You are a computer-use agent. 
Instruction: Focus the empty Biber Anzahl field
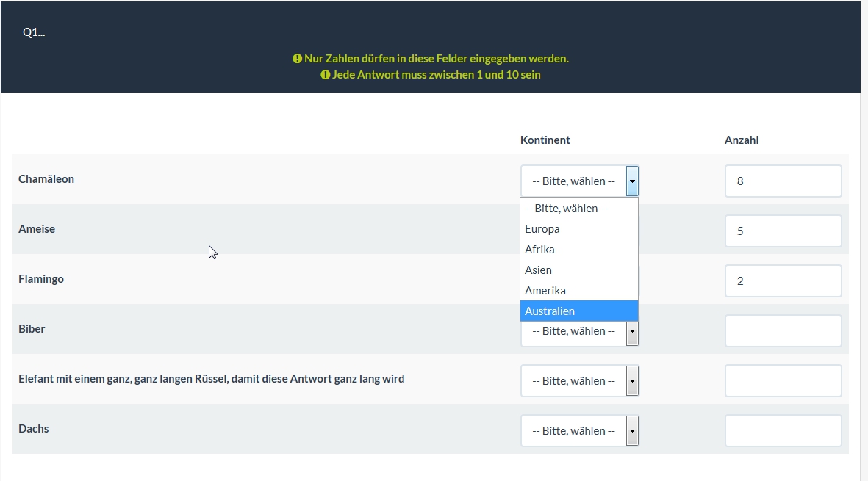click(x=783, y=331)
